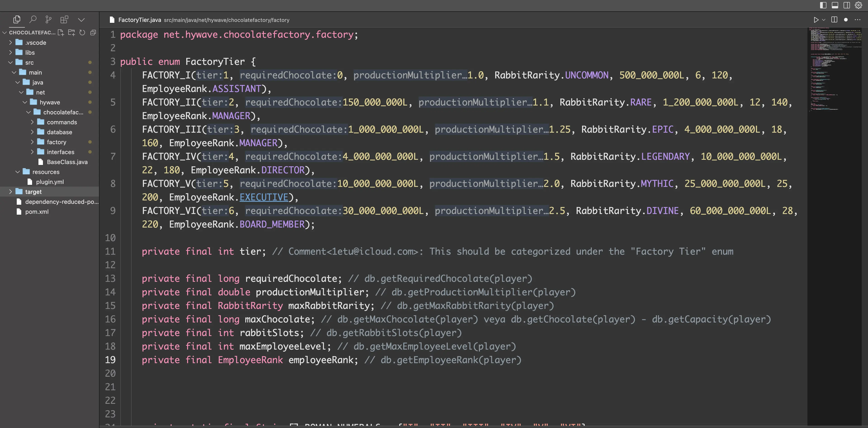
Task: Click RabbitRarity.DIVINE in FACTORY_VI
Action: [627, 211]
